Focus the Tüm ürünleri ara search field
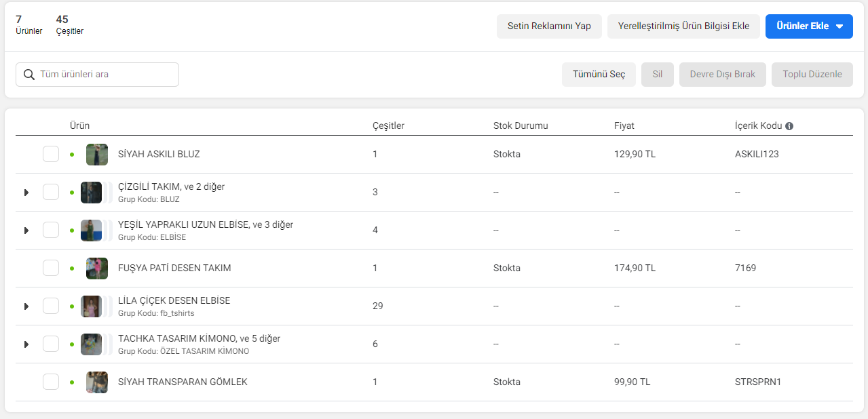The width and height of the screenshot is (868, 419). tap(97, 75)
